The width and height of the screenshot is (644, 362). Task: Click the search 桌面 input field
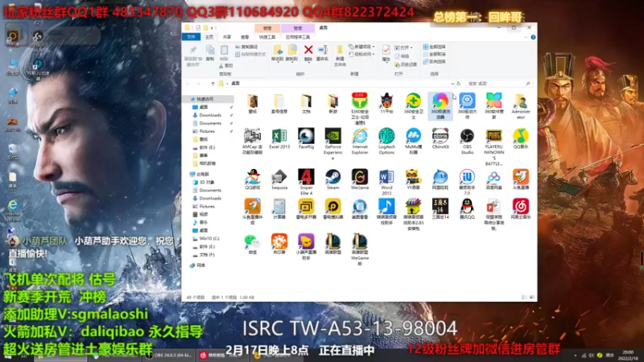498,84
